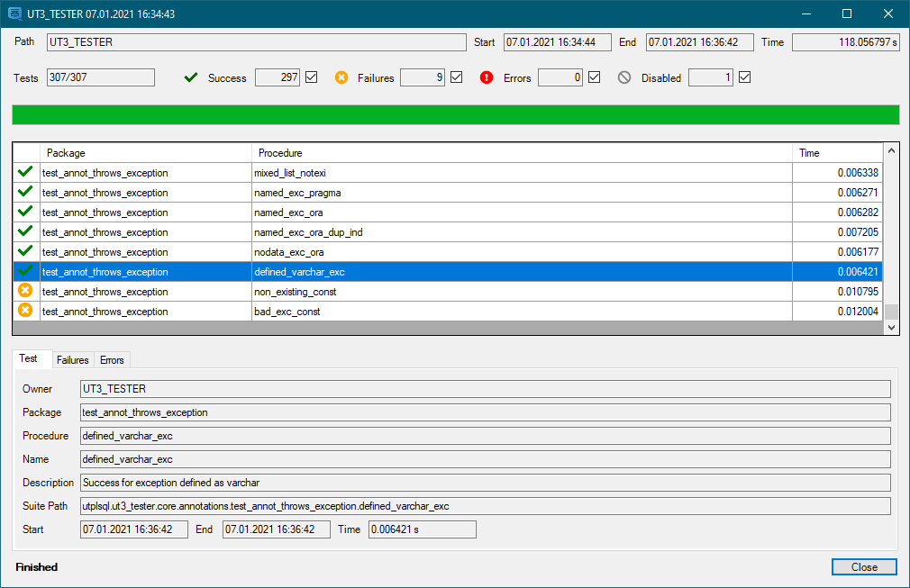Toggle the Disabled tests checkbox
Viewport: 910px width, 588px height.
click(744, 77)
